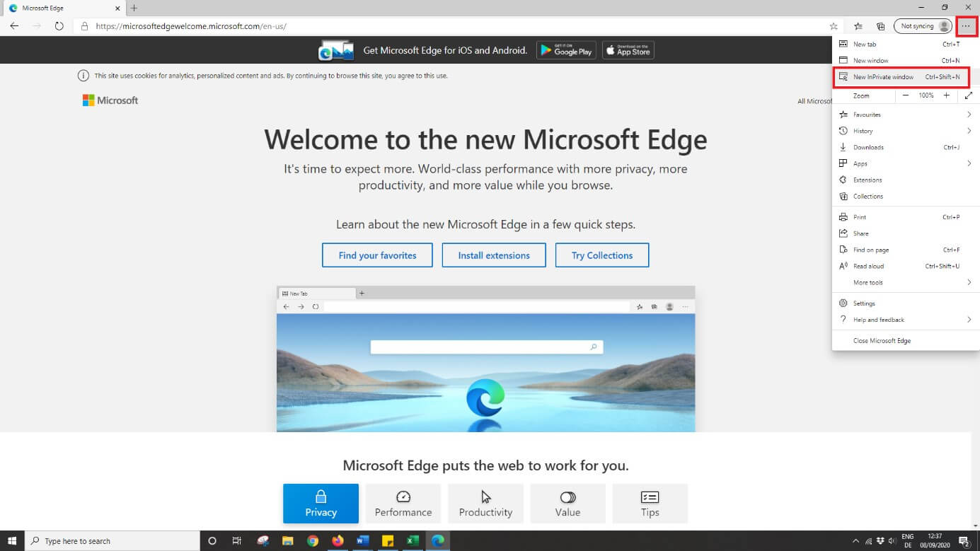Viewport: 980px width, 551px height.
Task: Decrease zoom with the minus button
Action: (x=906, y=95)
